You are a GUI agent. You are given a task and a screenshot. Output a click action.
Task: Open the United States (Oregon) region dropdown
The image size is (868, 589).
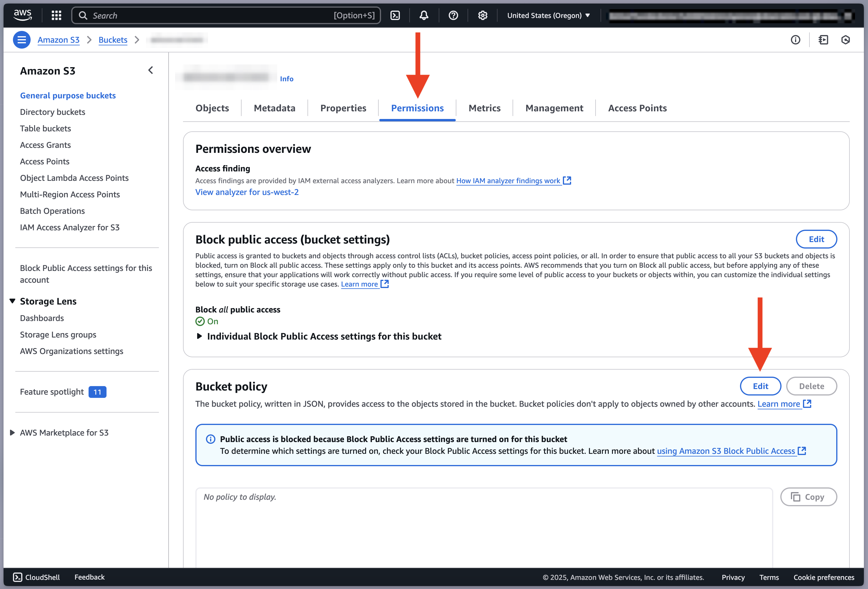coord(548,15)
